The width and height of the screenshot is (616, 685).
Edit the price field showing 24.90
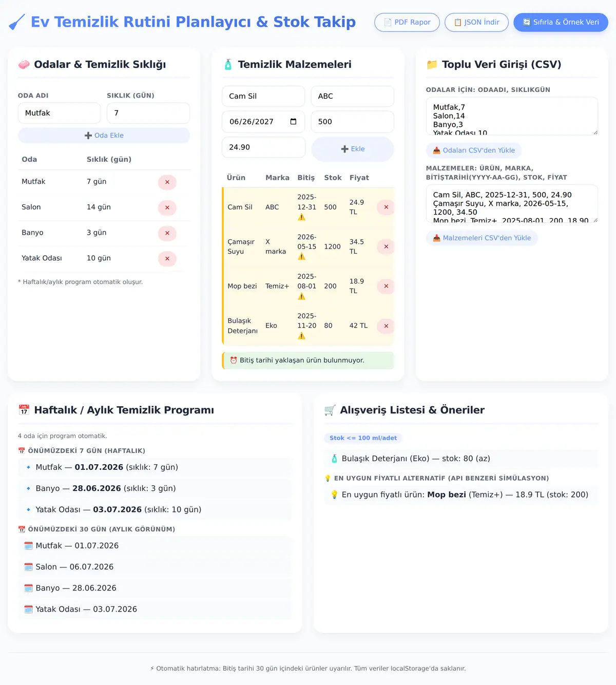click(x=263, y=147)
